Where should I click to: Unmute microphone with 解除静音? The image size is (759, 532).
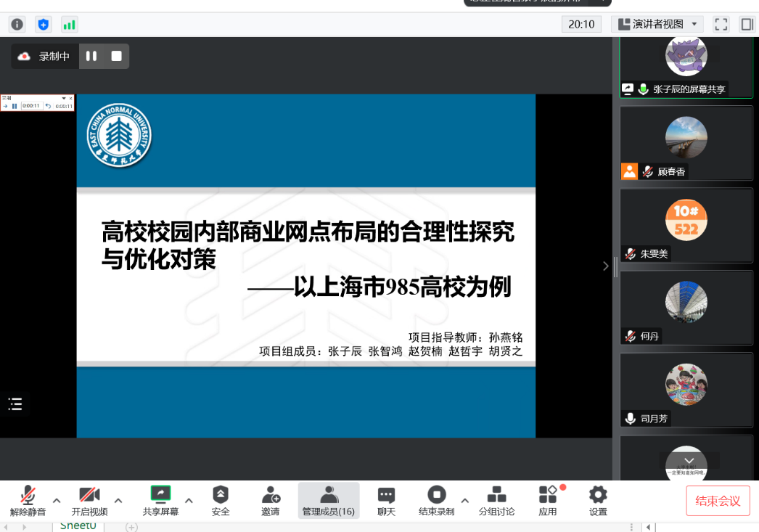pos(28,500)
